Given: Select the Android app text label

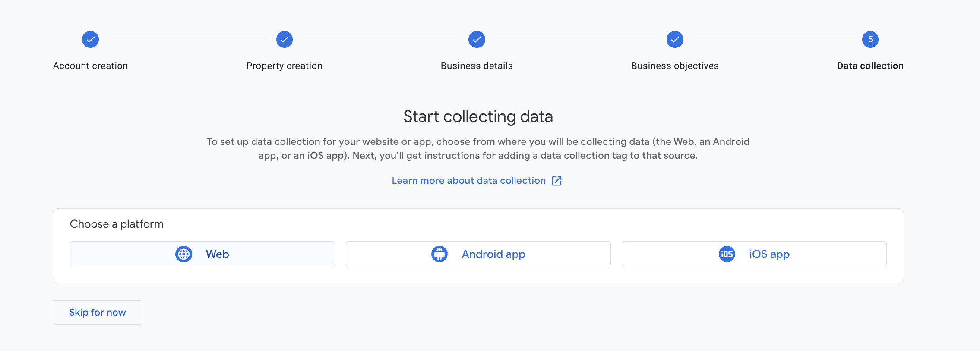Looking at the screenshot, I should (493, 254).
